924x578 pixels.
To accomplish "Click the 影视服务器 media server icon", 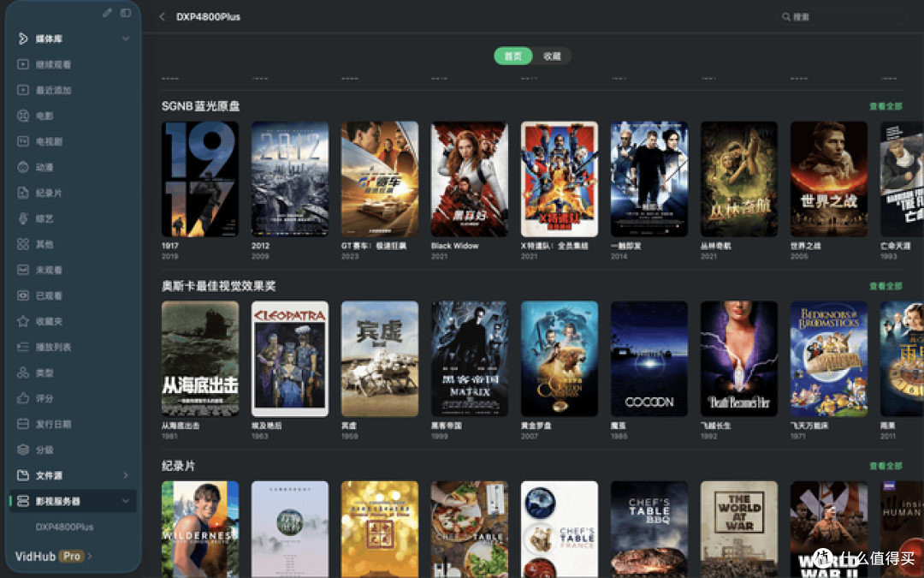I will 23,501.
